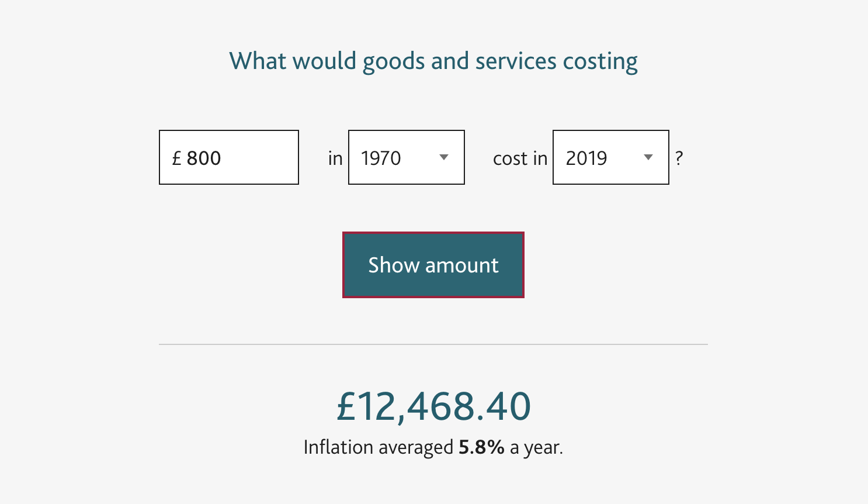Click the £ symbol in the amount box
The image size is (868, 504).
tap(176, 158)
